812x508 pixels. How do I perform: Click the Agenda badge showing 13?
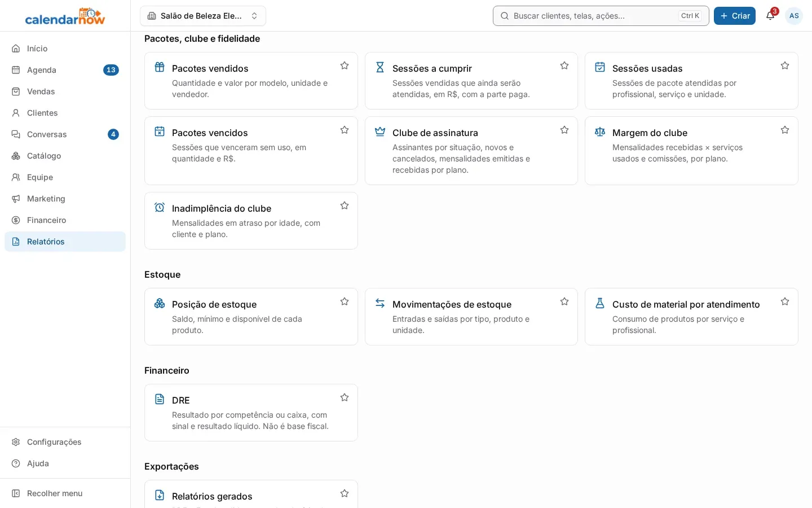click(111, 70)
